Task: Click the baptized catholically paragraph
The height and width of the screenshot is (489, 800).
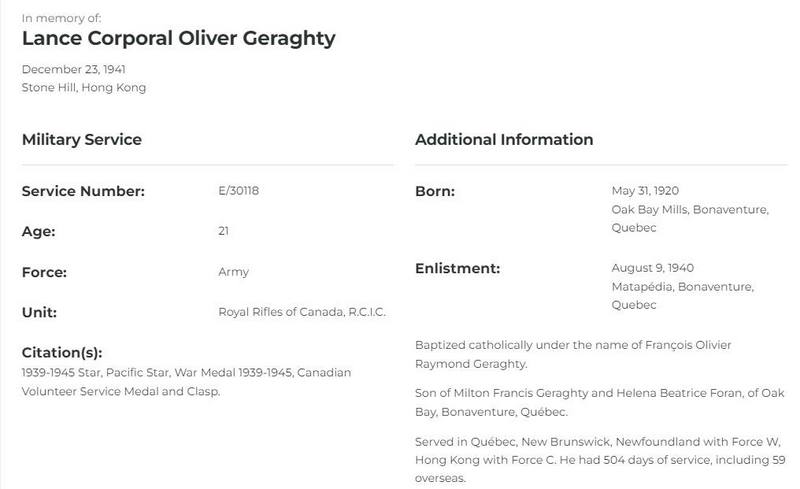Action: coord(573,354)
